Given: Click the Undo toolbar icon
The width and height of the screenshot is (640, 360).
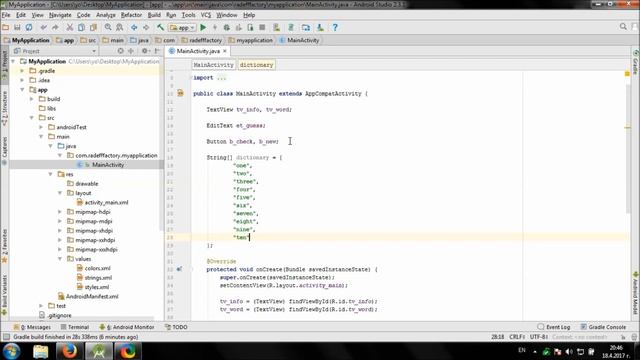Looking at the screenshot, I should pos(44,27).
